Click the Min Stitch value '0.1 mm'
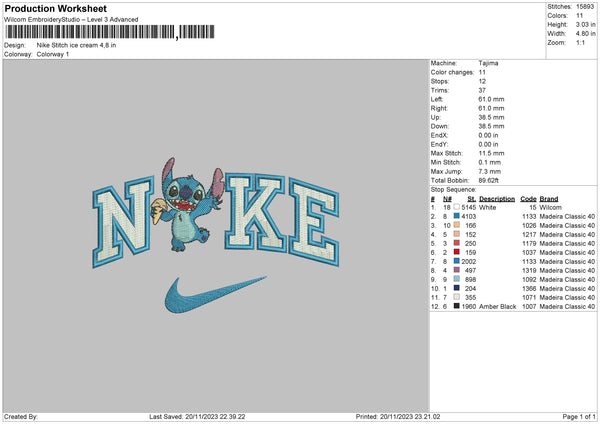The image size is (600, 424). tap(490, 162)
